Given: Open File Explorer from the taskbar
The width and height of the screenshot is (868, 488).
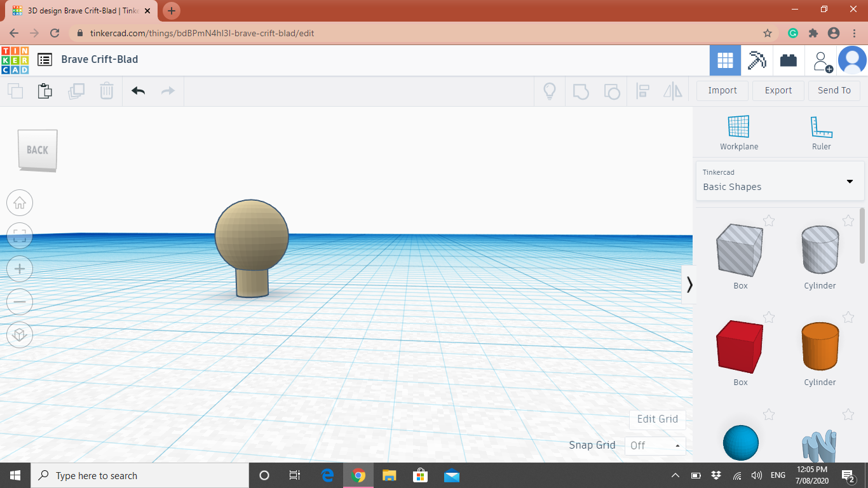Looking at the screenshot, I should point(390,475).
